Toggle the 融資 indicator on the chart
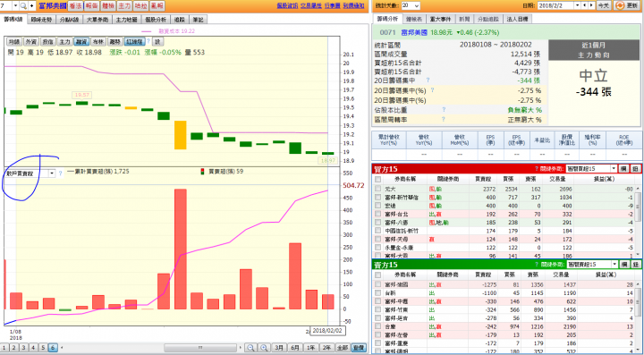 (81, 41)
